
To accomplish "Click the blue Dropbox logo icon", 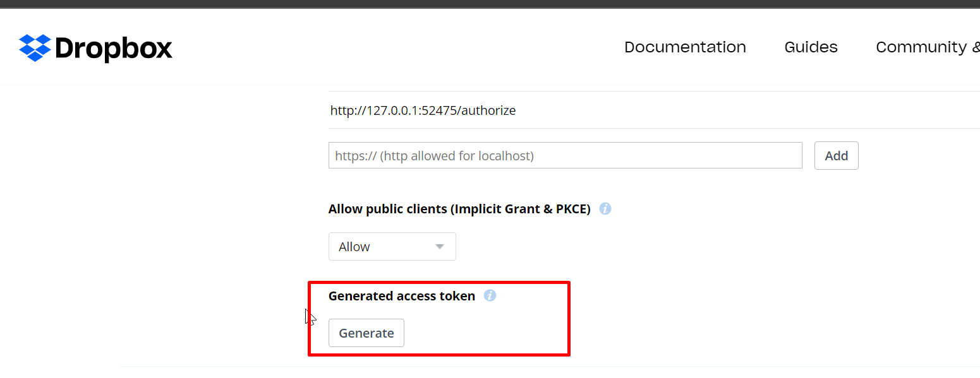I will click(35, 48).
